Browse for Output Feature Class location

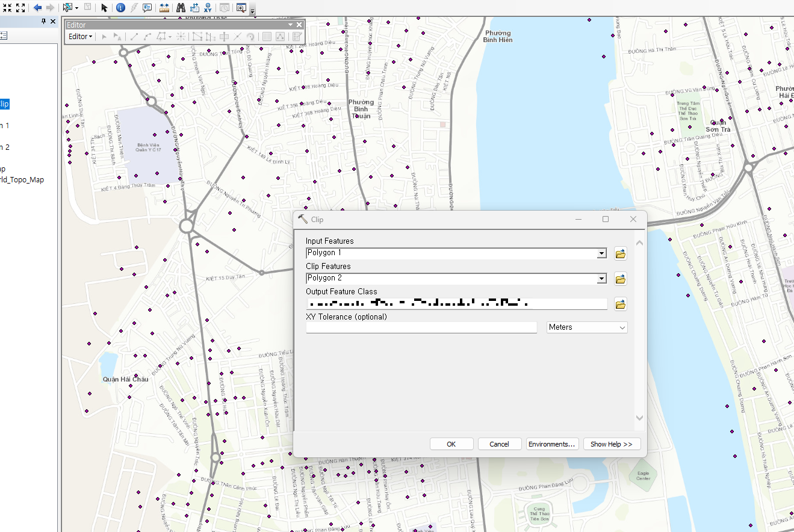click(621, 305)
